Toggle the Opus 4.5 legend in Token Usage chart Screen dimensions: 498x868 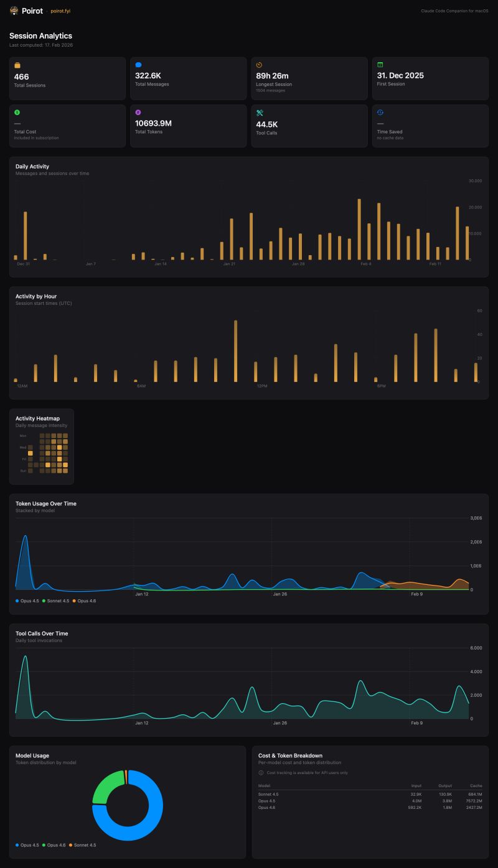[27, 601]
